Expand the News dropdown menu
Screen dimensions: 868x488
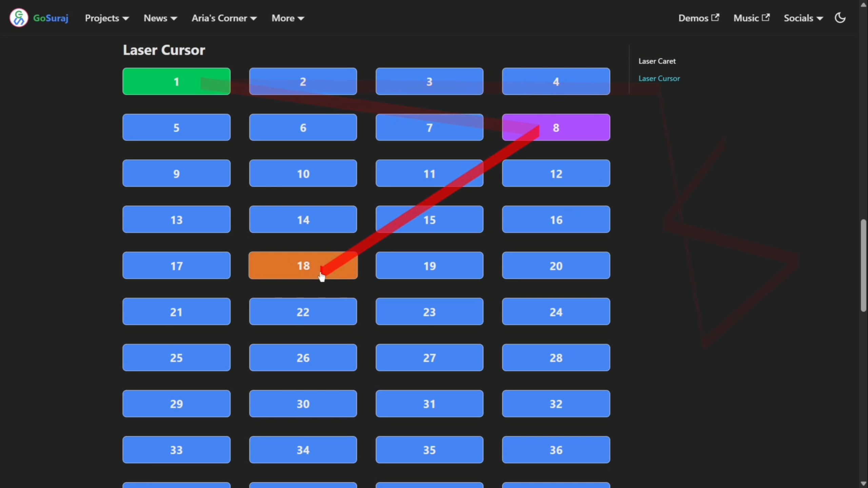click(160, 18)
